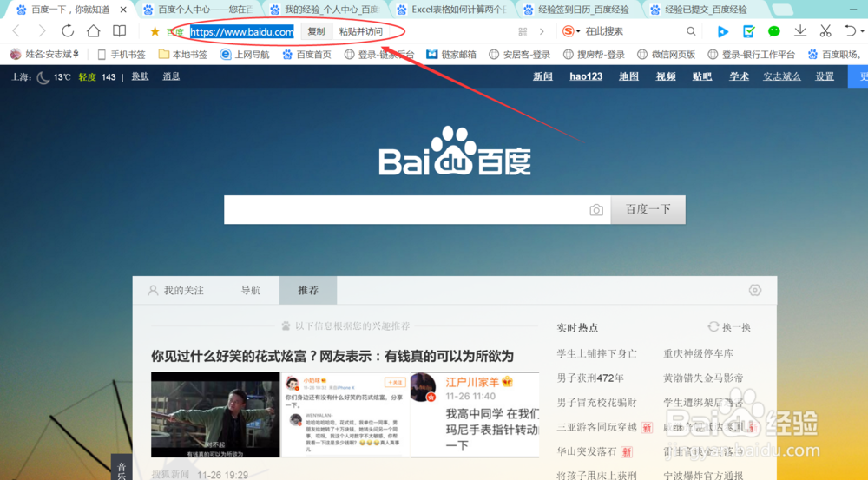Click 换一换 refresh hot topics
The image size is (868, 480).
(729, 327)
